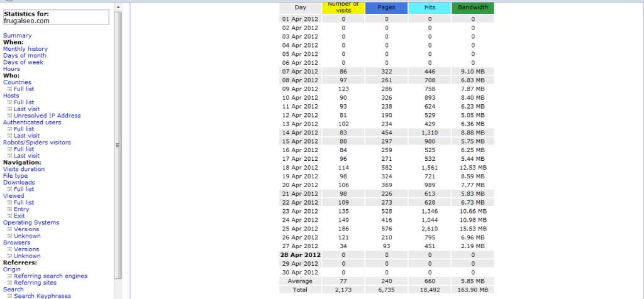Viewport: 644px width, 299px height.
Task: Open Robots/Spiders visitors section
Action: tap(37, 143)
